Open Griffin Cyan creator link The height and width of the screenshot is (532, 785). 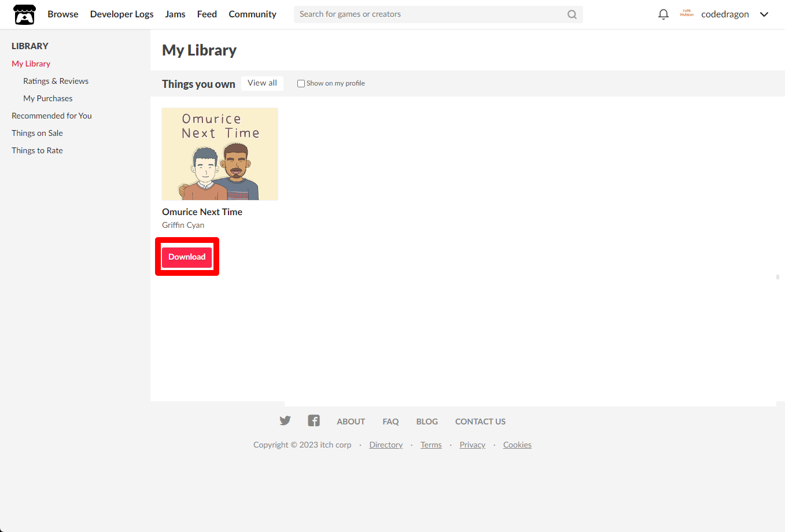pyautogui.click(x=183, y=225)
